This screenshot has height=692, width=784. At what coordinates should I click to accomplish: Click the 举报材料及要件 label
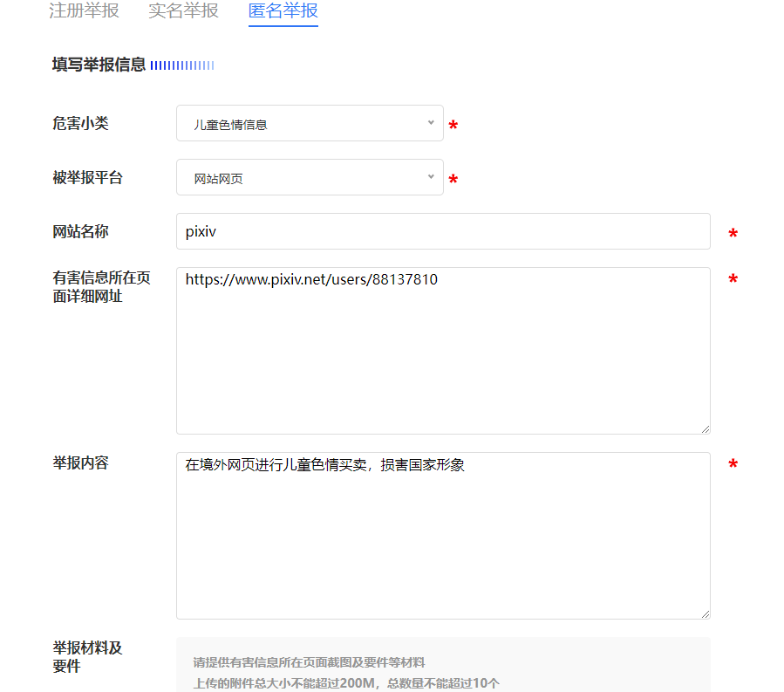pyautogui.click(x=87, y=656)
